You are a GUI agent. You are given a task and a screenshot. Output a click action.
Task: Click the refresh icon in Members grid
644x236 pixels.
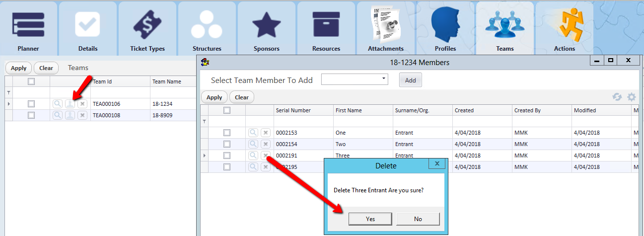click(617, 97)
